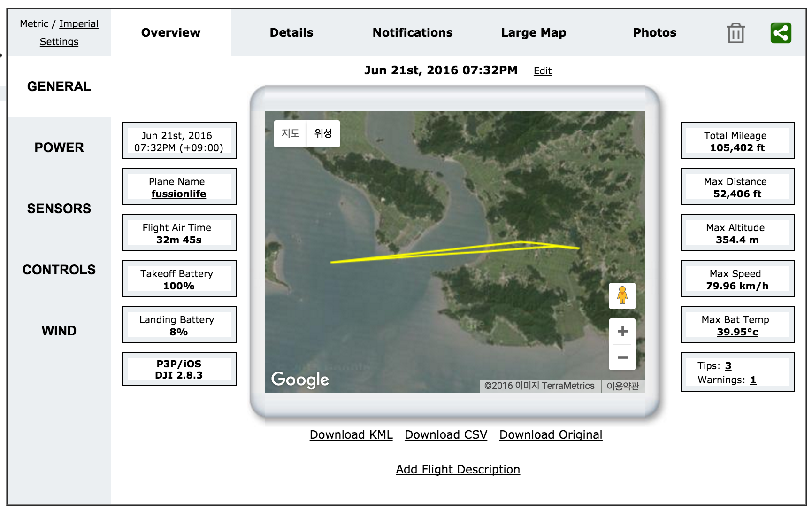
Task: Click the green share icon
Action: coord(781,33)
